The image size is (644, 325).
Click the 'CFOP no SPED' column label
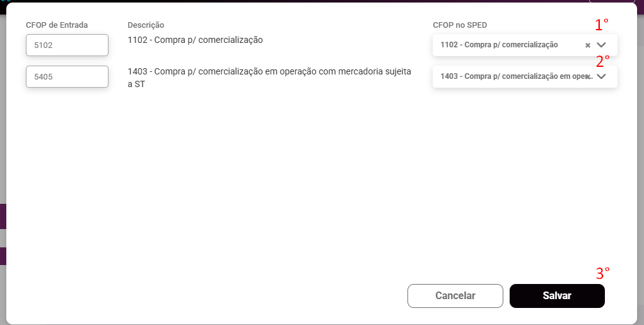[x=460, y=25]
